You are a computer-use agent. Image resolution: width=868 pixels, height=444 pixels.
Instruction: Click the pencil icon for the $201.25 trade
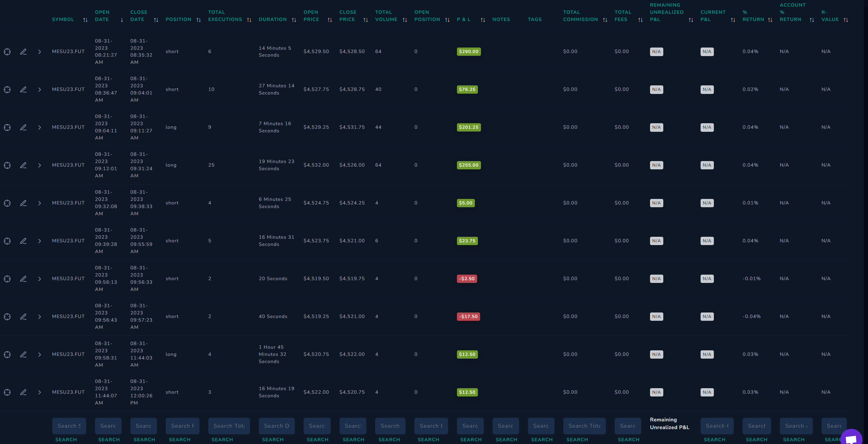pos(23,127)
